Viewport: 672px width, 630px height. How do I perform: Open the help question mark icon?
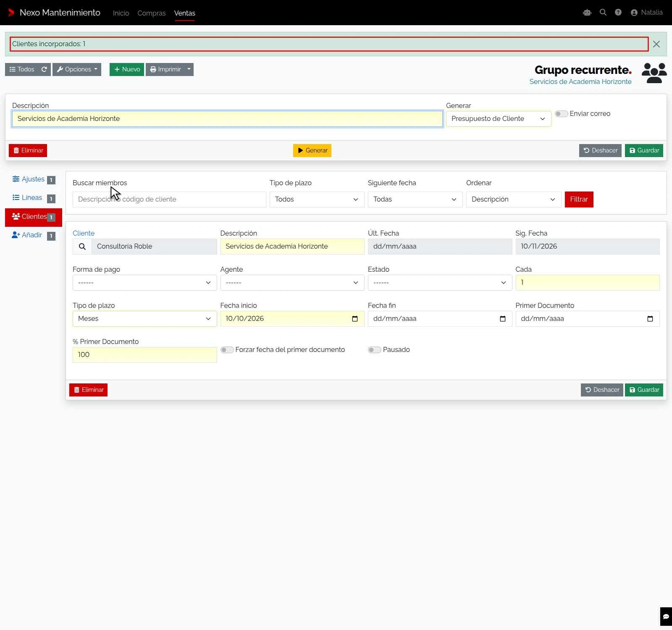click(618, 13)
